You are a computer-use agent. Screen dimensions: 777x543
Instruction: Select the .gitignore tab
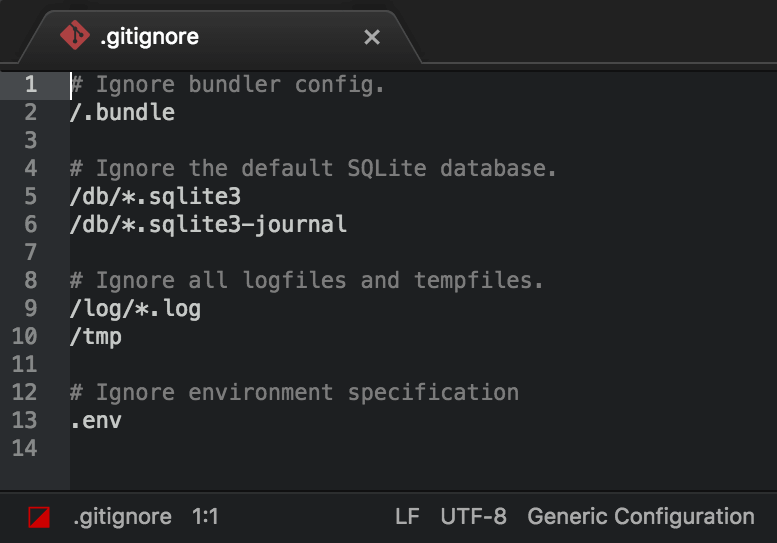[x=220, y=37]
